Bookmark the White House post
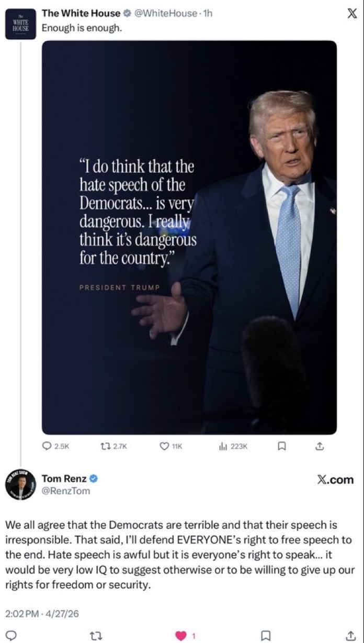Viewport: 364px width, 643px height. 281,447
